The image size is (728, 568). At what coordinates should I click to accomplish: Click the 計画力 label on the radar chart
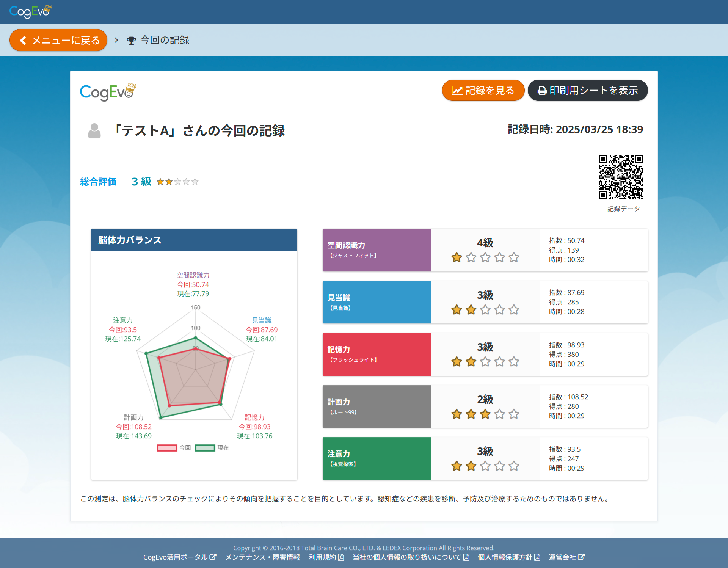point(134,417)
